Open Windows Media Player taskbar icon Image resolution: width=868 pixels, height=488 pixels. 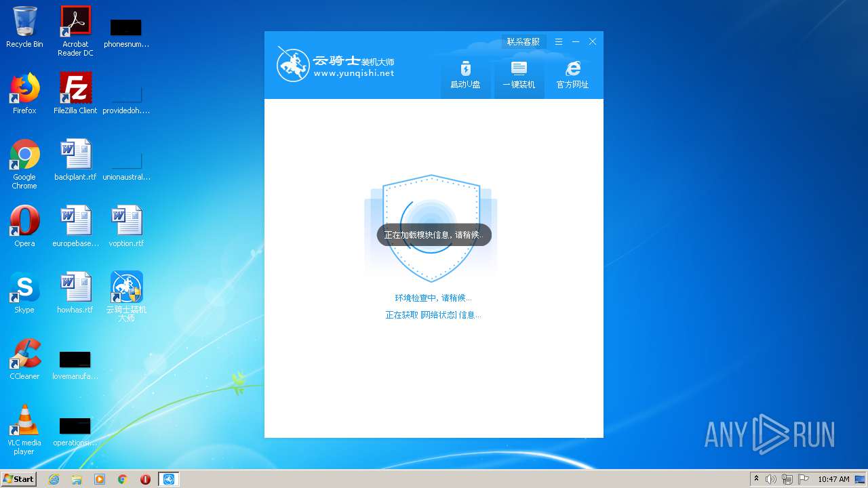click(x=100, y=479)
